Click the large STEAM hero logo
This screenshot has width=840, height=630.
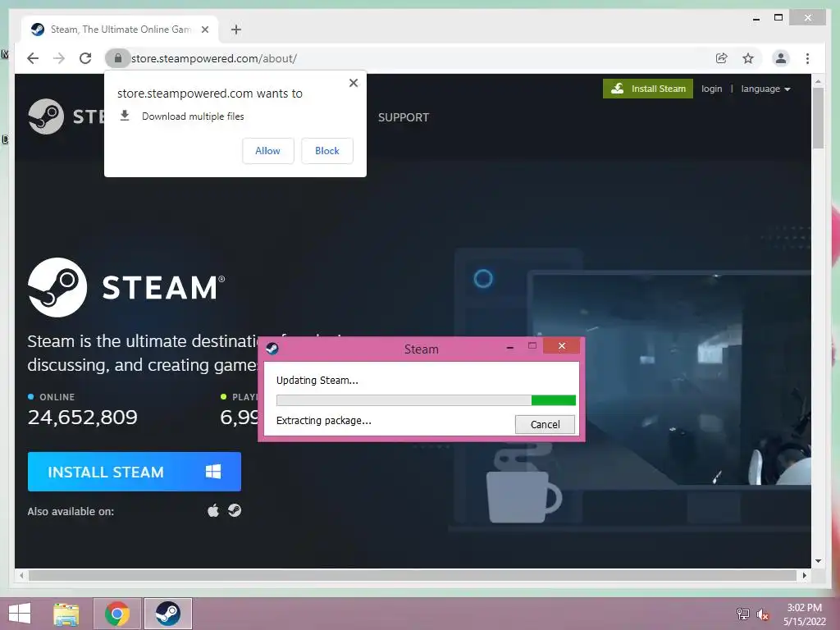coord(126,287)
